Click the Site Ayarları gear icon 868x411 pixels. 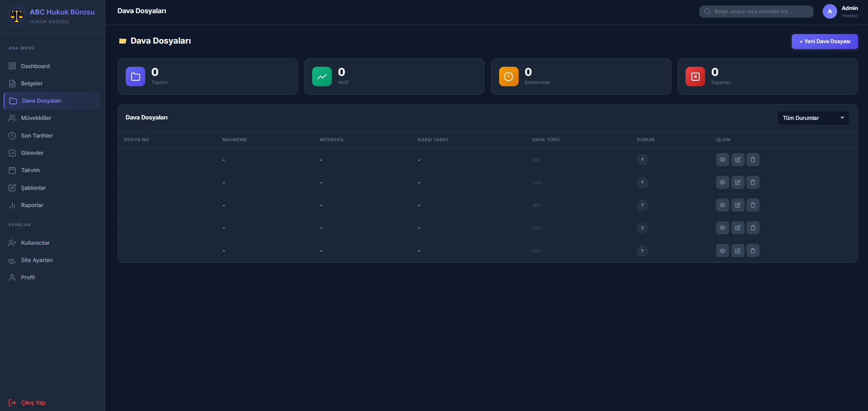click(x=12, y=260)
